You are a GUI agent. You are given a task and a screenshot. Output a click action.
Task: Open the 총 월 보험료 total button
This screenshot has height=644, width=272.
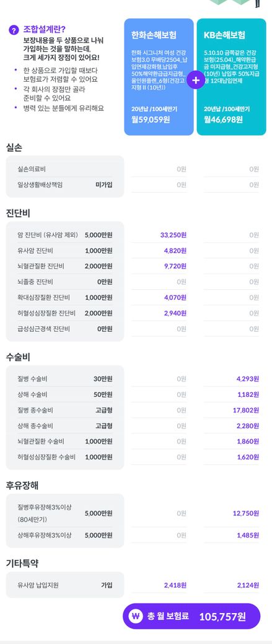[x=191, y=616]
